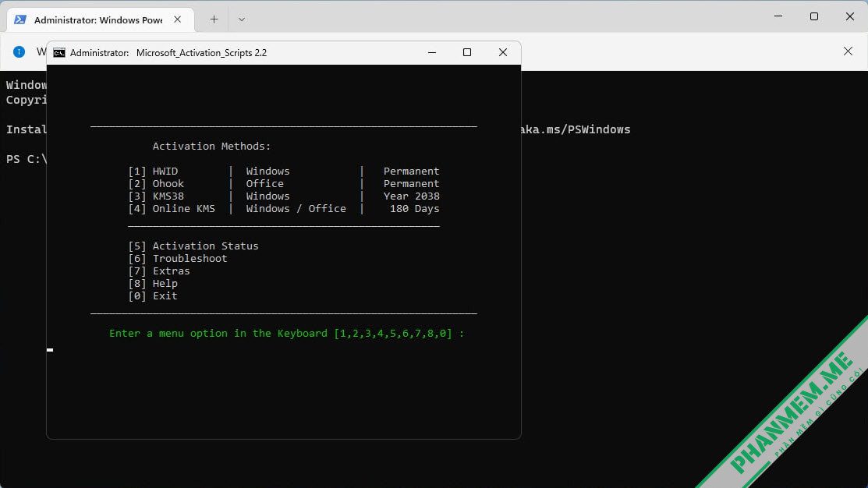The width and height of the screenshot is (868, 488).
Task: Dismiss the info notification bar in Windows Terminal
Action: (x=848, y=51)
